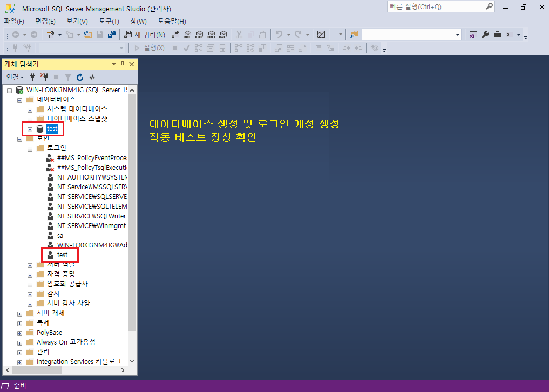Screen dimensions: 549x392
Task: Click Object Explorer vertical scrollbar
Action: (132, 212)
